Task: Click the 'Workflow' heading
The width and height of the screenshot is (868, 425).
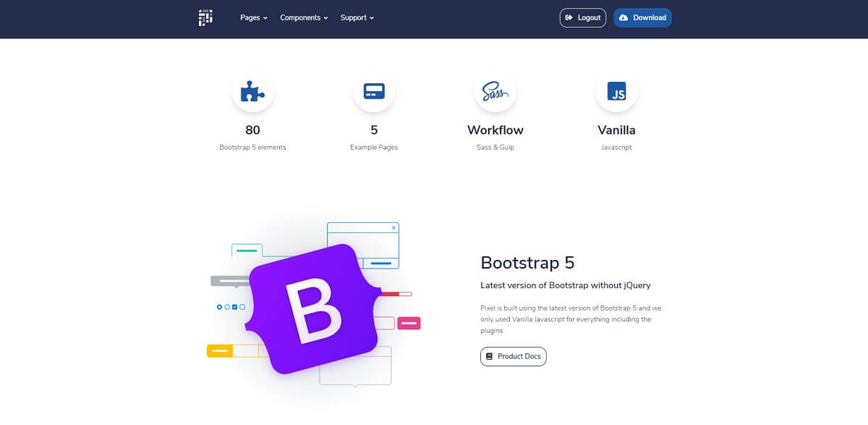Action: click(495, 130)
